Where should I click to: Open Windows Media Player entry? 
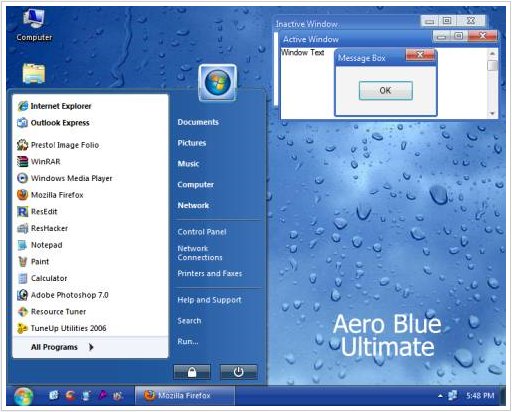click(65, 178)
